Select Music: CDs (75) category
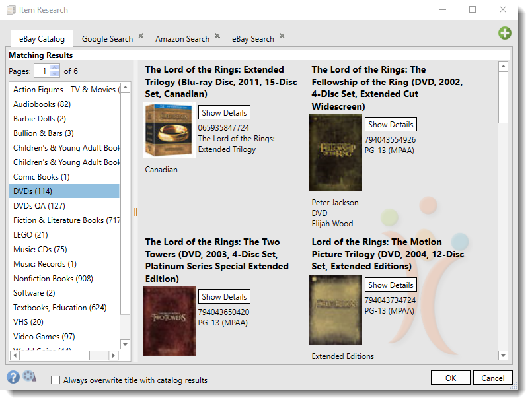 65,250
